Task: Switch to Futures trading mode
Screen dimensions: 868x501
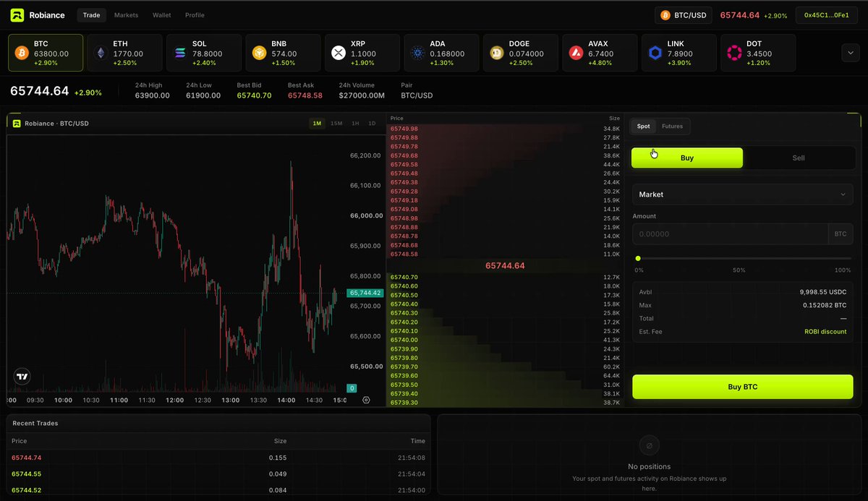Action: click(672, 127)
